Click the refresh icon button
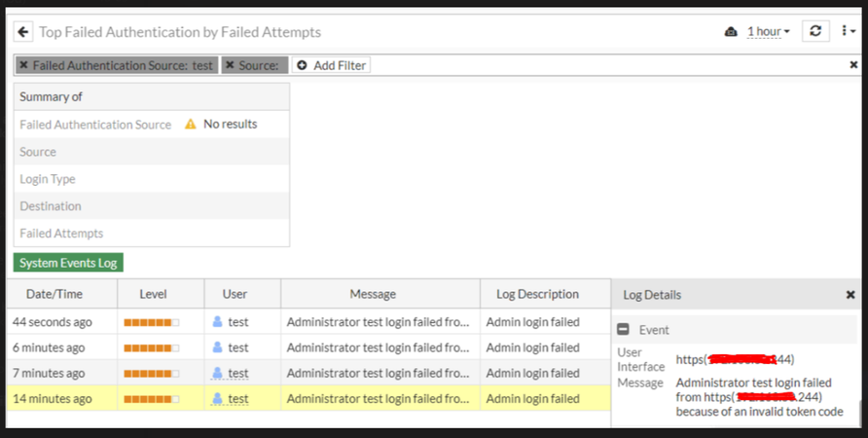 (815, 31)
